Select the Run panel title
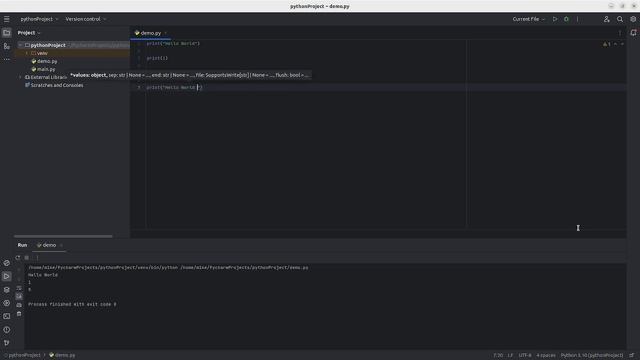 click(x=22, y=245)
